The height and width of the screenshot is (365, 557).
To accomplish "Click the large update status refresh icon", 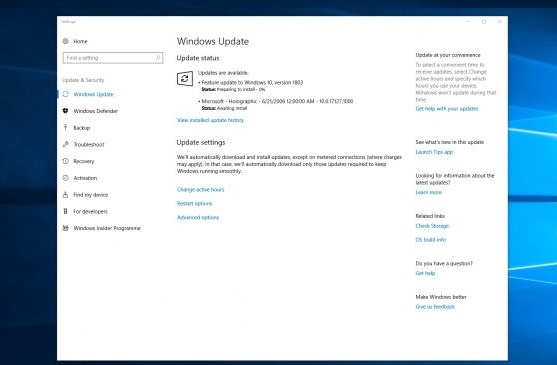I will coord(185,78).
